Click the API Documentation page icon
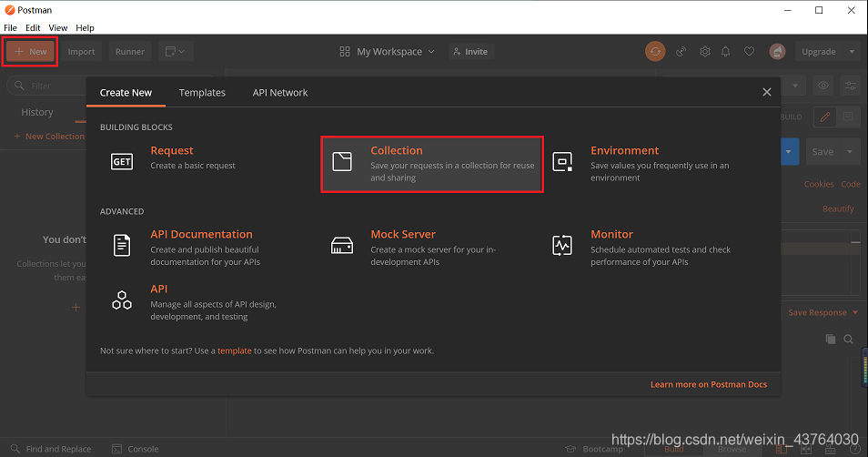The image size is (868, 457). 122,246
